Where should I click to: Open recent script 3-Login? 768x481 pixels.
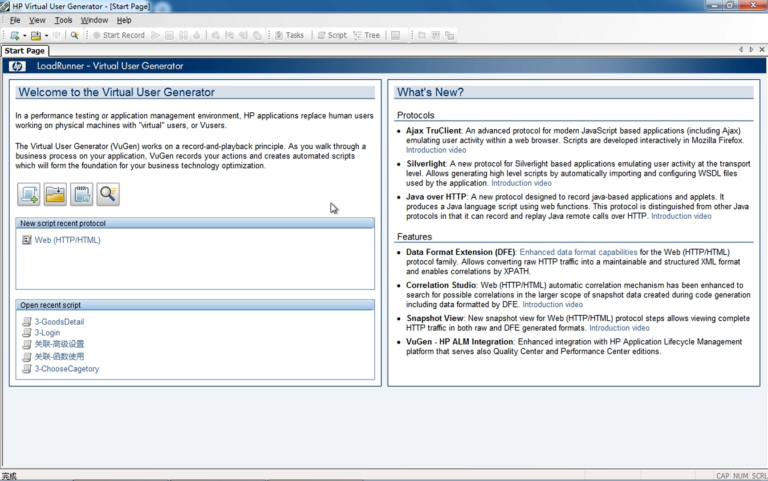tap(47, 333)
